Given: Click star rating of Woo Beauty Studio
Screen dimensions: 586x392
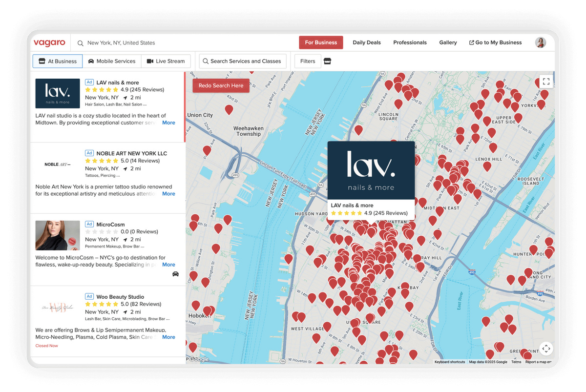Looking at the screenshot, I should click(x=102, y=304).
